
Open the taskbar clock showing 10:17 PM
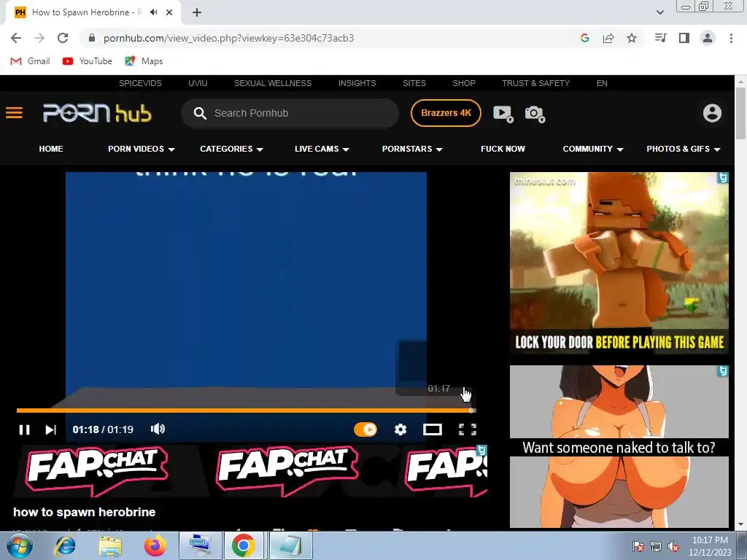tap(710, 546)
